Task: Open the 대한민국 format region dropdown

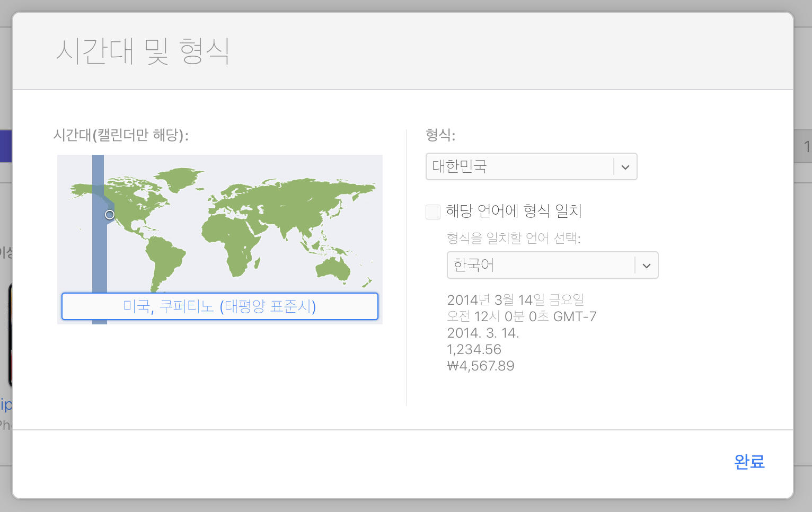Action: (x=531, y=166)
